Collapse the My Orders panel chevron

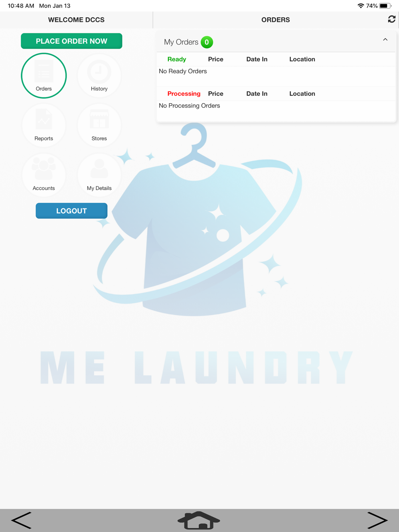coord(385,39)
